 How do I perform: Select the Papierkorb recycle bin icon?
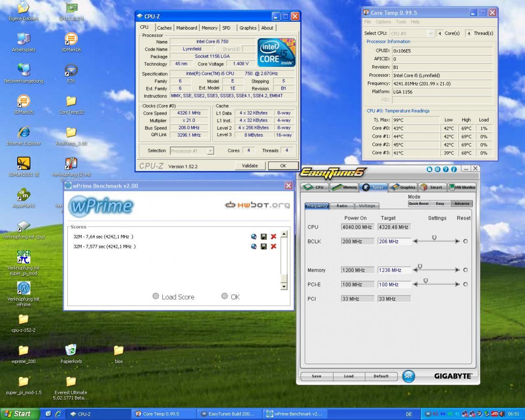(x=71, y=350)
